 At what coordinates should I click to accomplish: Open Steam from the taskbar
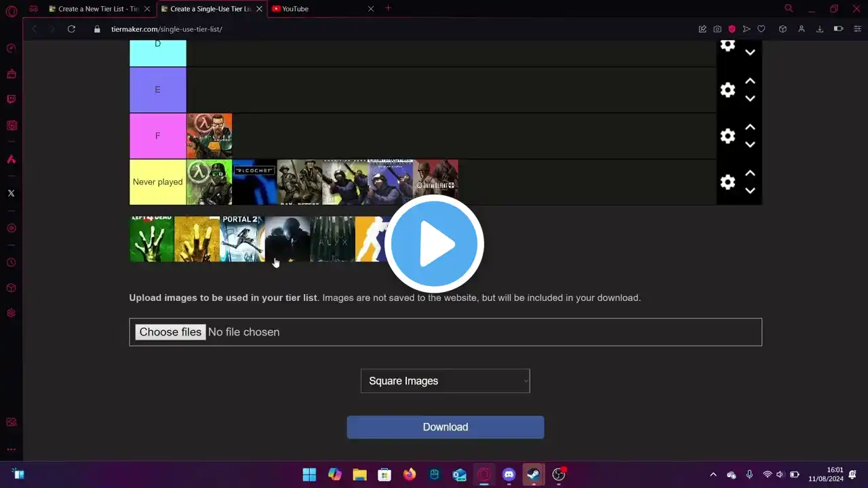534,474
